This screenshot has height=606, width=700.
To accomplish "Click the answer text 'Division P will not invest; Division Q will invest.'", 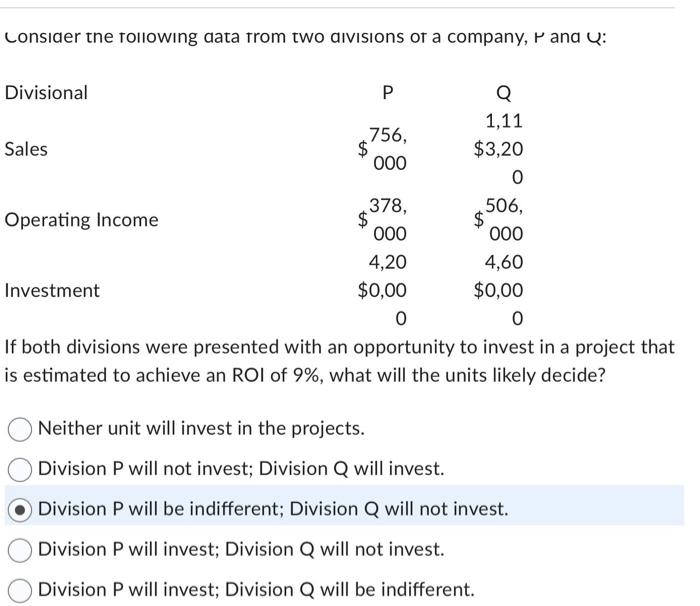I will pos(241,468).
